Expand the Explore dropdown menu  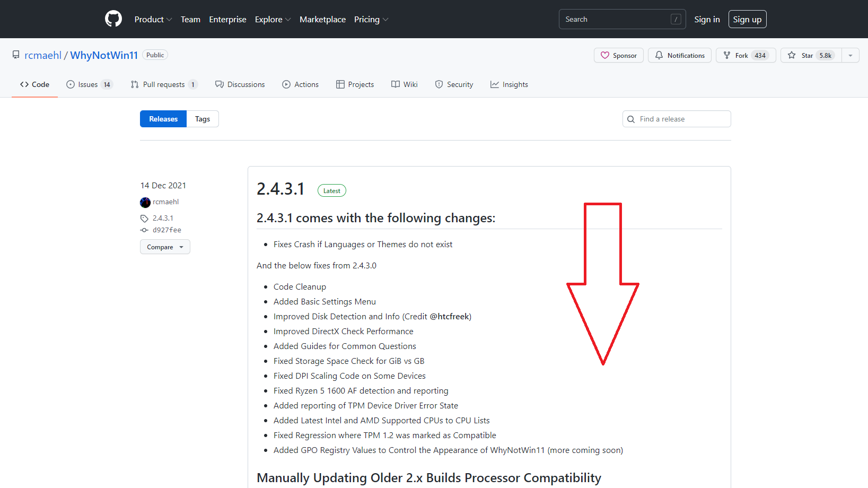[x=273, y=19]
